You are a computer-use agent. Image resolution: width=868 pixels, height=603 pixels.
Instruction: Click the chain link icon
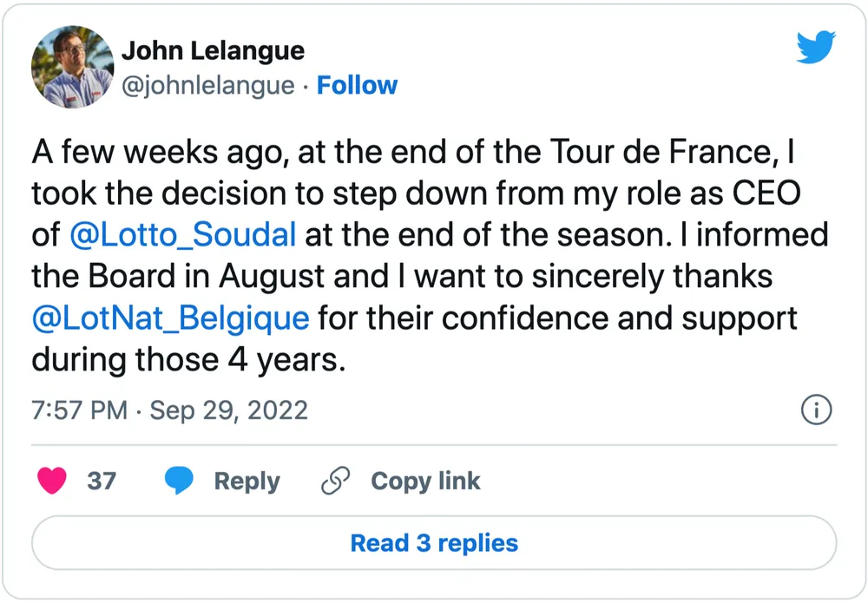(x=335, y=481)
